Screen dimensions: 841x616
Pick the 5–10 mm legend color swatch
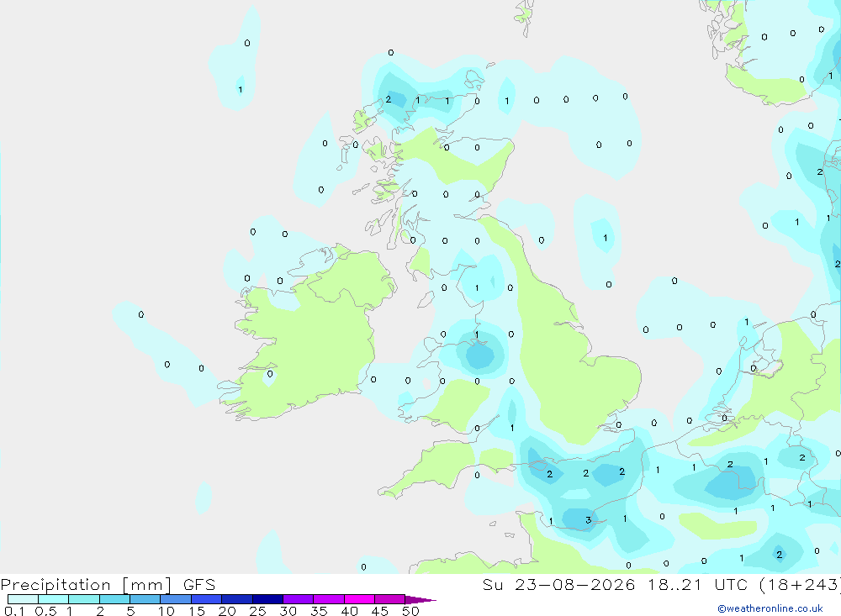[145, 599]
